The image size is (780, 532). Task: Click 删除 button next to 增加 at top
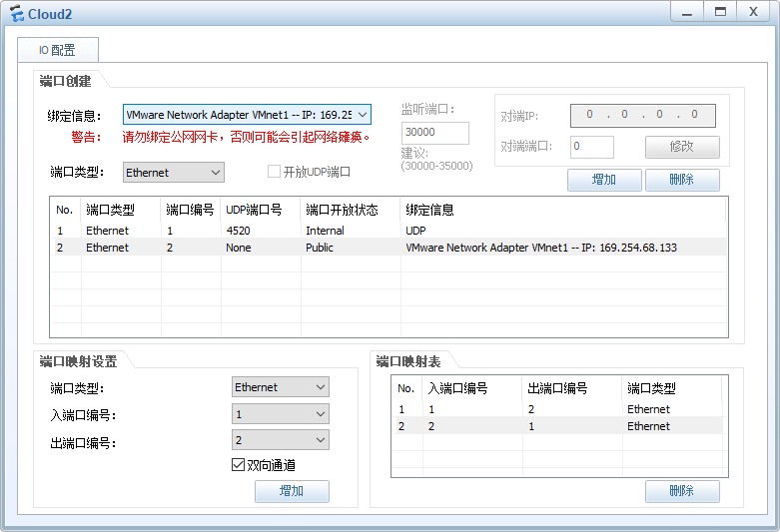point(682,180)
